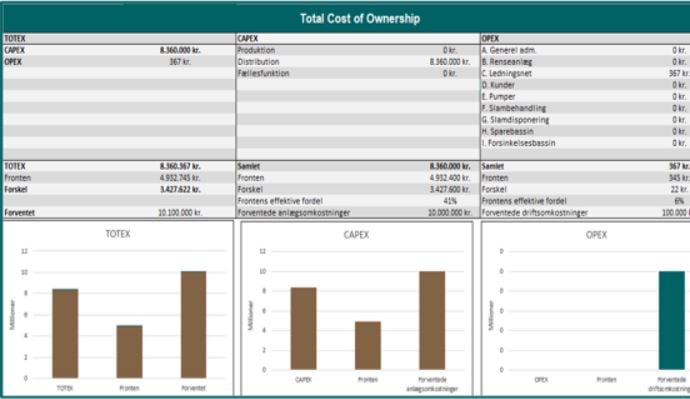690x399 pixels.
Task: Select the Forventet label in TOTEX summary
Action: [19, 212]
